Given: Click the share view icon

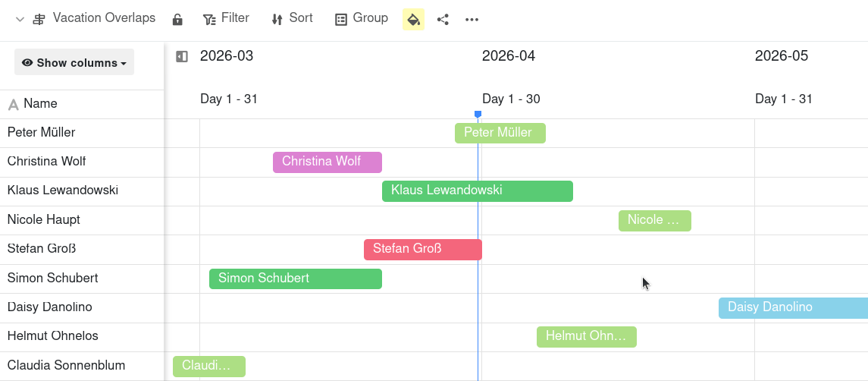Looking at the screenshot, I should [443, 19].
